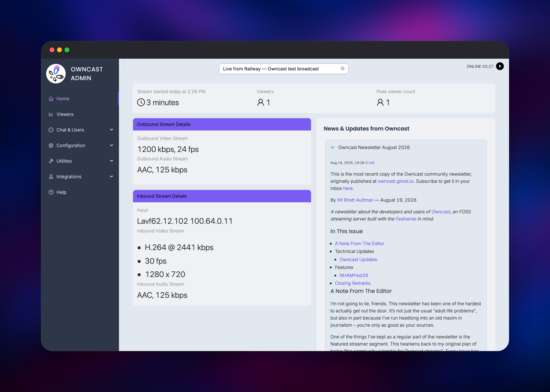Click the stream title input field
550x392 pixels.
(x=284, y=69)
